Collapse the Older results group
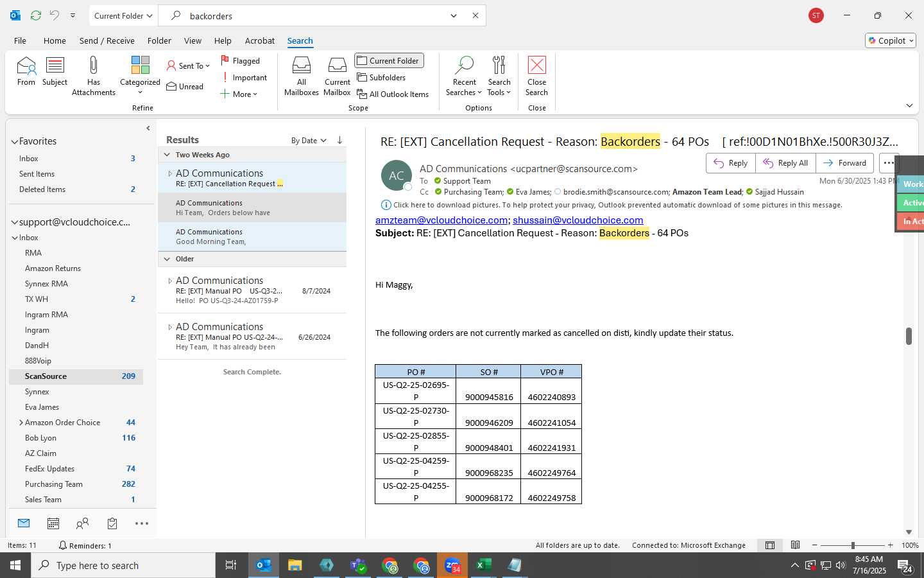Image resolution: width=924 pixels, height=578 pixels. click(167, 259)
